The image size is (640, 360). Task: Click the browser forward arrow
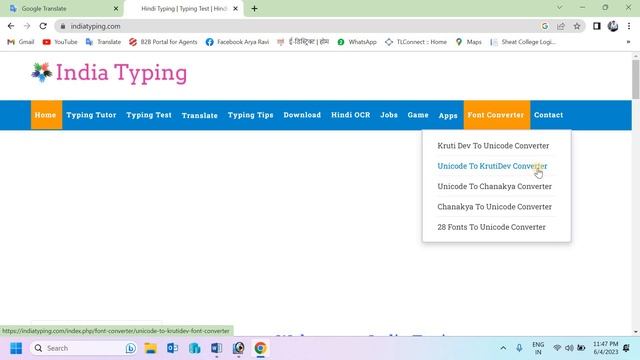[x=27, y=26]
